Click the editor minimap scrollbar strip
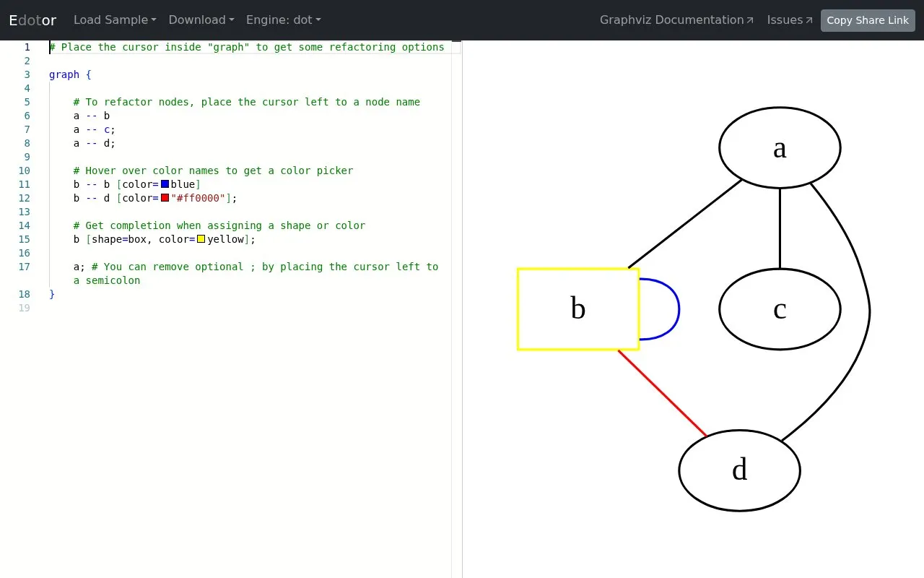Image resolution: width=924 pixels, height=578 pixels. click(x=456, y=309)
